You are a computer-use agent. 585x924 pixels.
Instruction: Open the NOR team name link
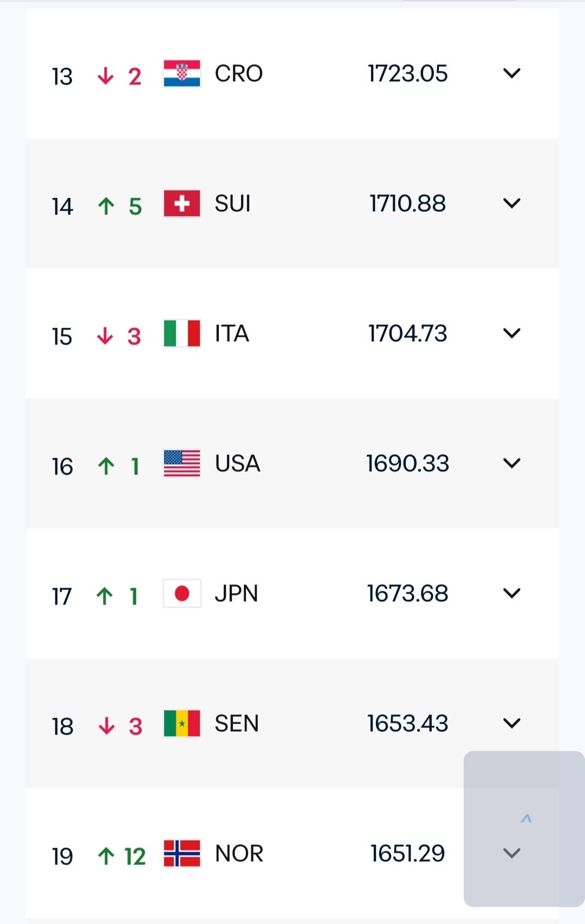tap(239, 854)
